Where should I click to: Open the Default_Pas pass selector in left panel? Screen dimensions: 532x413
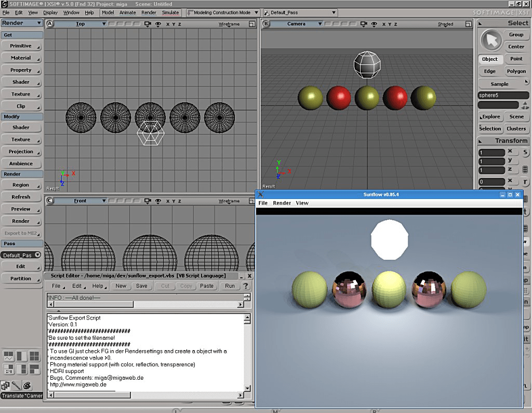coord(21,255)
